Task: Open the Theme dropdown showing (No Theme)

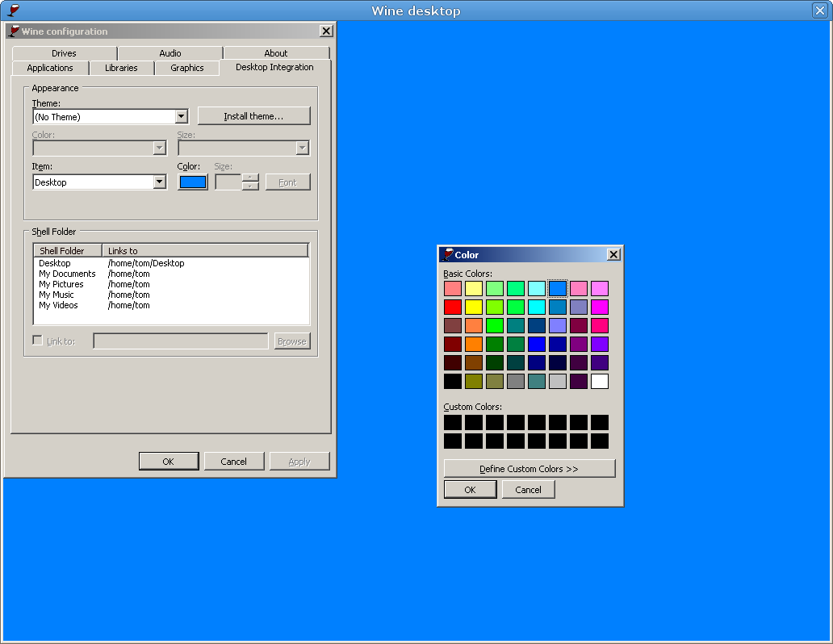Action: coord(181,116)
